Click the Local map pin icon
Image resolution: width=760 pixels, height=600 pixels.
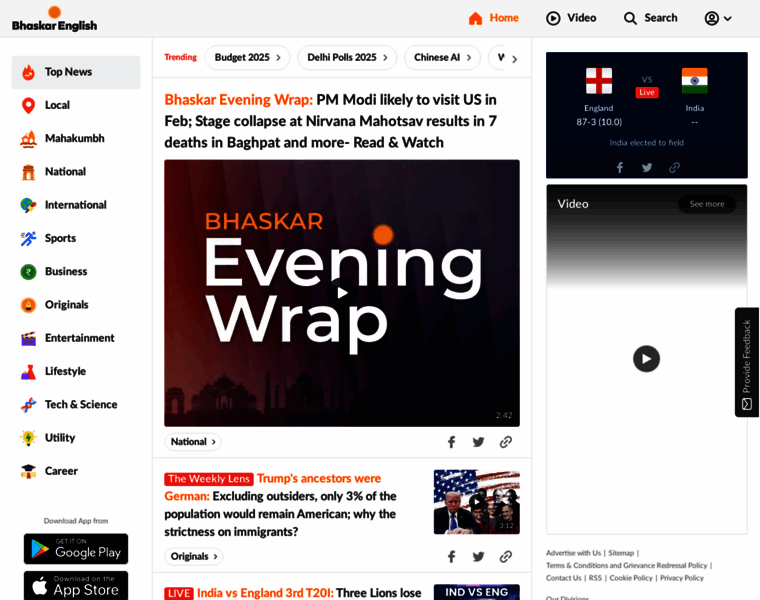pyautogui.click(x=29, y=105)
